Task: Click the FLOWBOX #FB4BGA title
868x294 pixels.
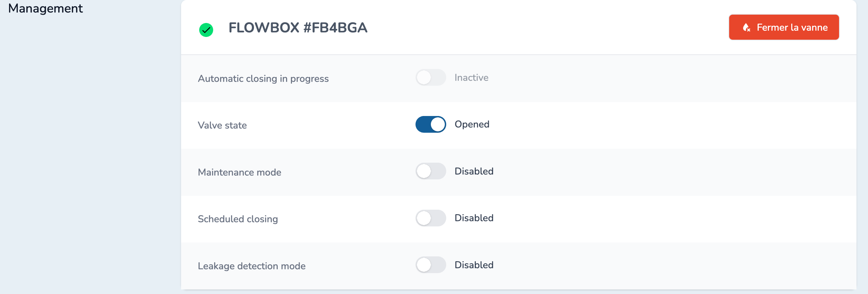Action: (298, 28)
